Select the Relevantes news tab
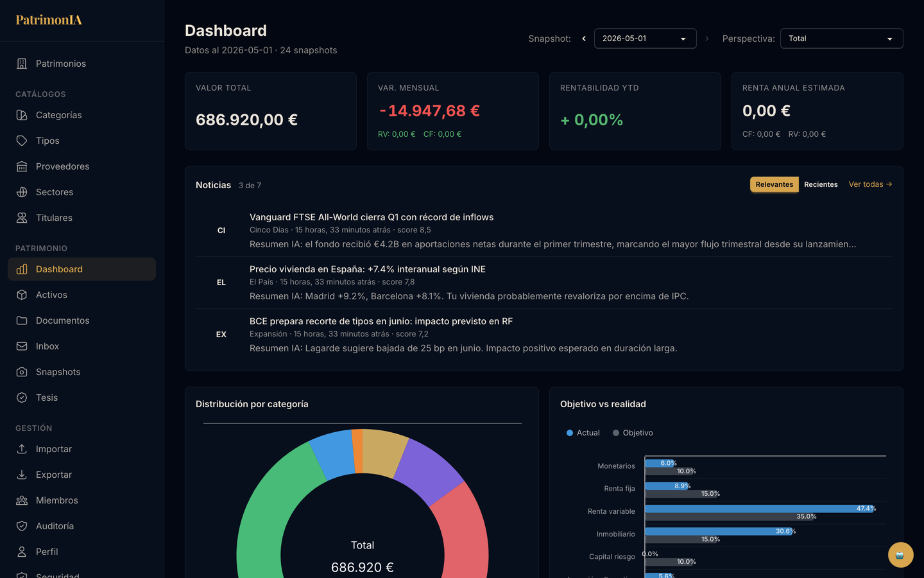Screen dimensions: 924x578 coord(774,184)
